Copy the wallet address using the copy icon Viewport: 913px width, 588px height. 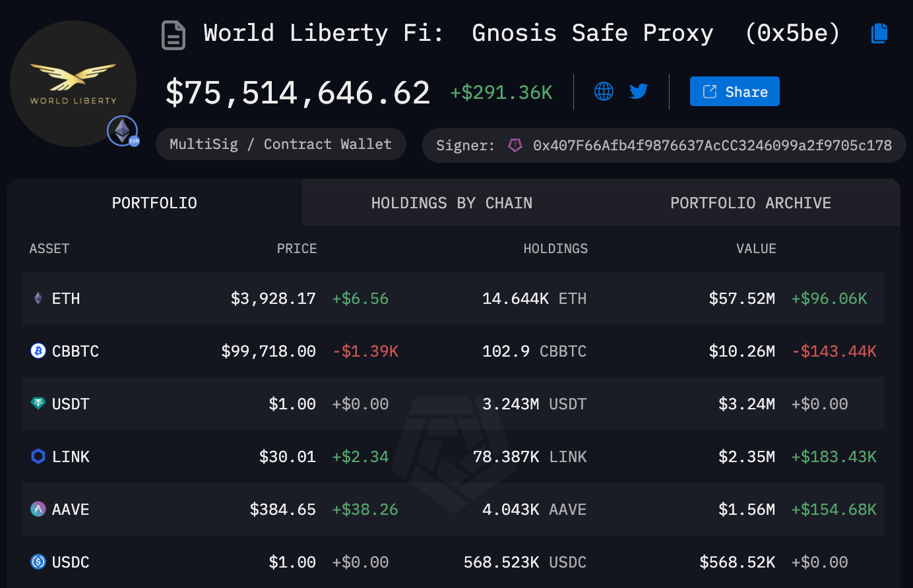coord(879,33)
